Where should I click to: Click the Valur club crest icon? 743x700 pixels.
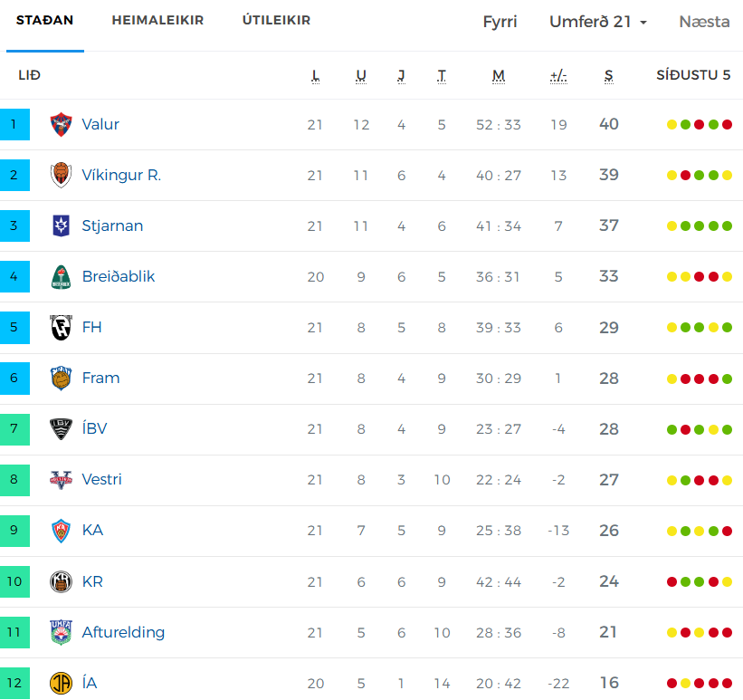(x=62, y=124)
